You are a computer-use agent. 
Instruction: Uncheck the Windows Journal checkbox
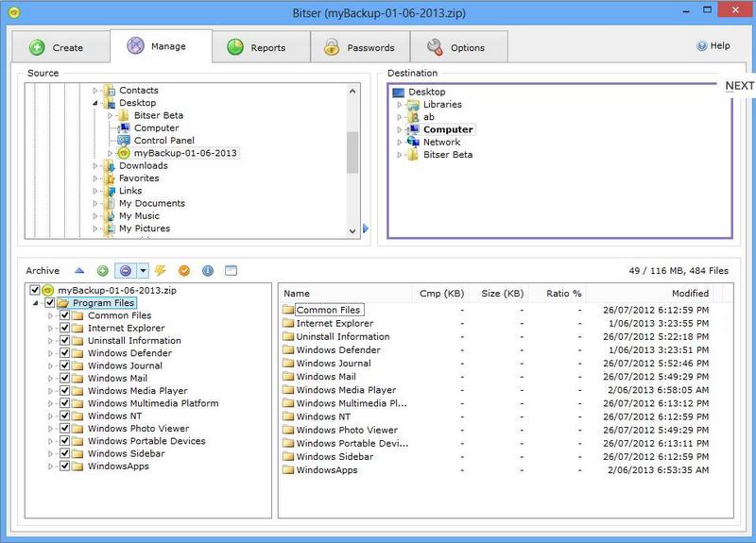click(64, 365)
